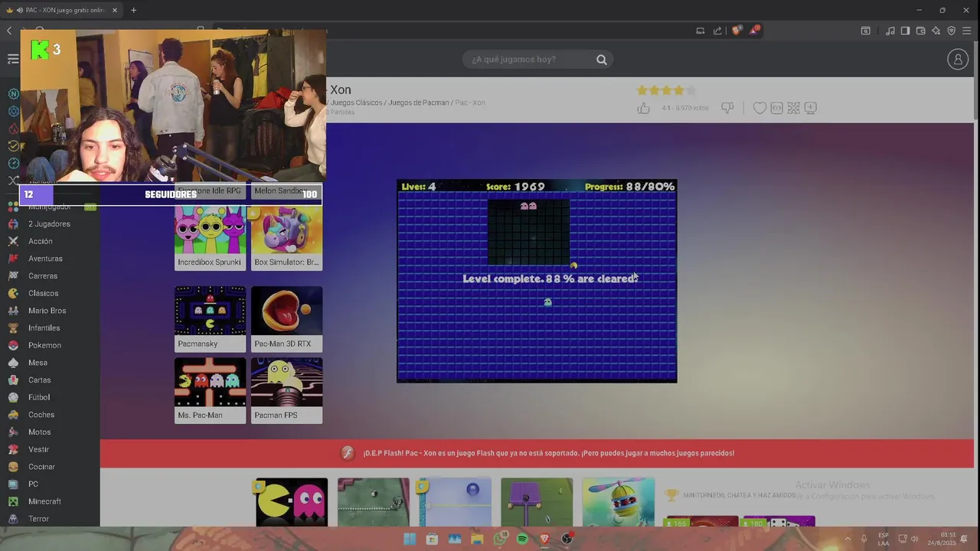Screen dimensions: 980x551
Task: Show hidden system tray icons chevron
Action: tap(848, 539)
